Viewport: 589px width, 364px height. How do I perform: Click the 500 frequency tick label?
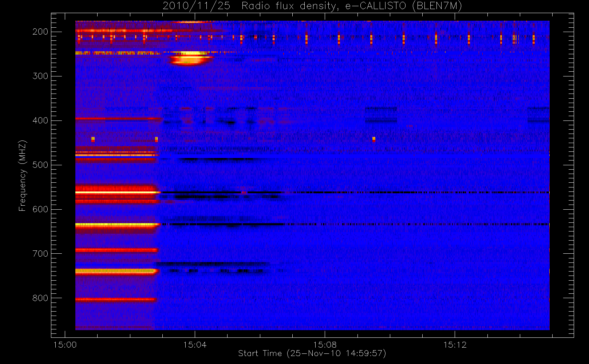[40, 165]
